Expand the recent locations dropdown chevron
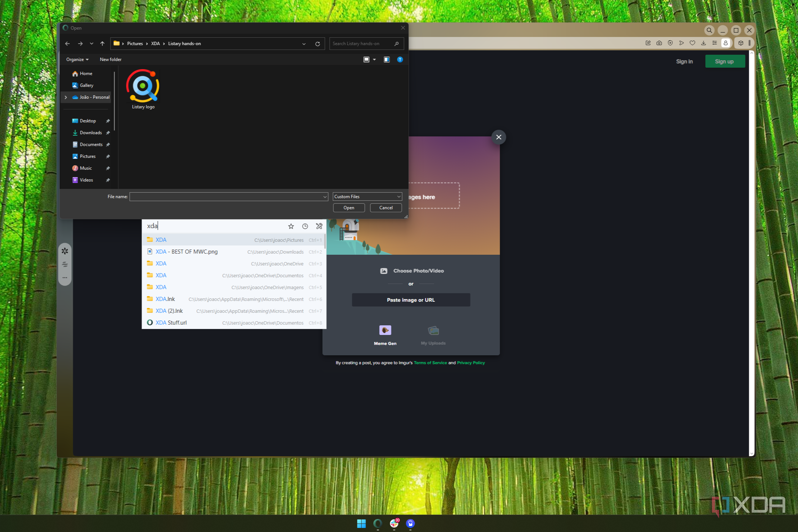 [91, 44]
